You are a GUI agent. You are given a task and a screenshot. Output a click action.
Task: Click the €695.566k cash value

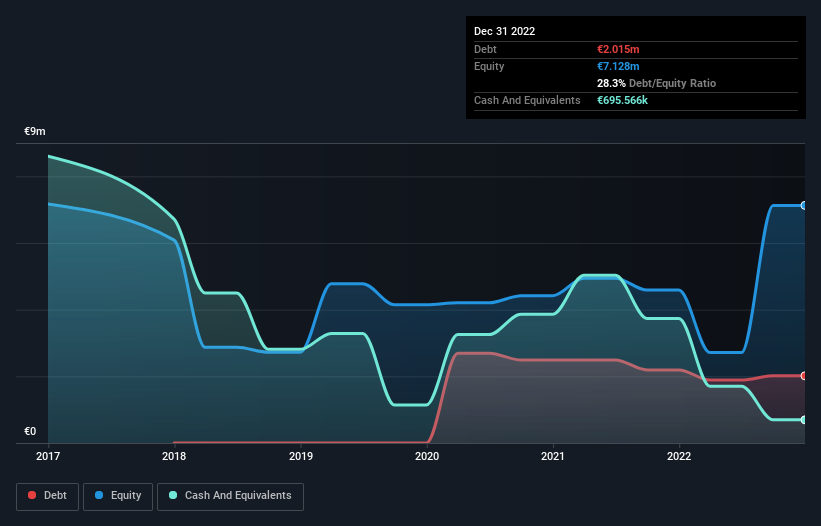(622, 100)
